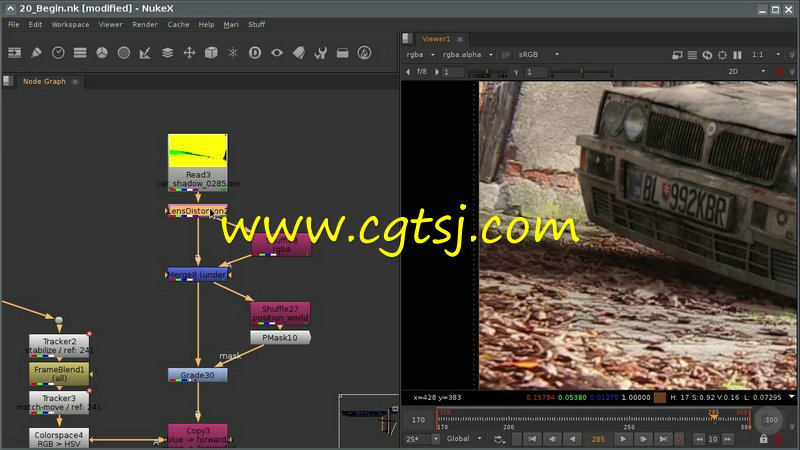800x450 pixels.
Task: Open the rgba.alpha channel dropdown
Action: 467,55
